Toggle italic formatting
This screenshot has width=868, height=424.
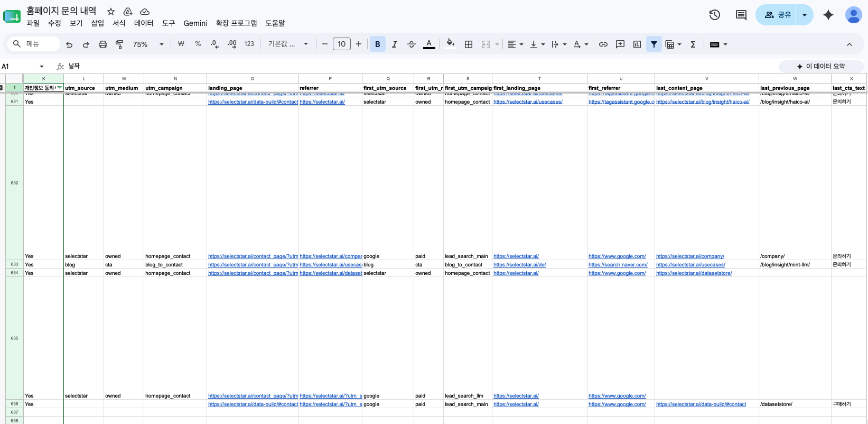tap(395, 44)
